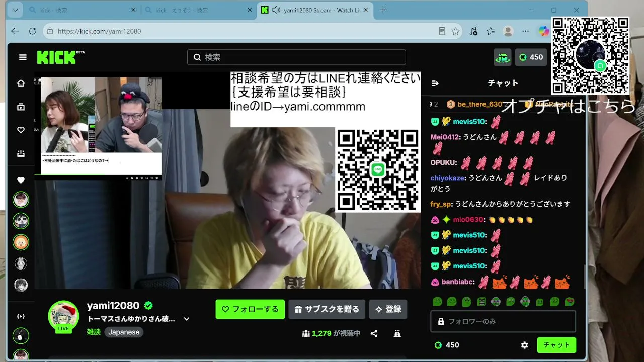Viewport: 644px width, 362px height.
Task: Click the live broadcast icon in sidebar
Action: [x=21, y=316]
